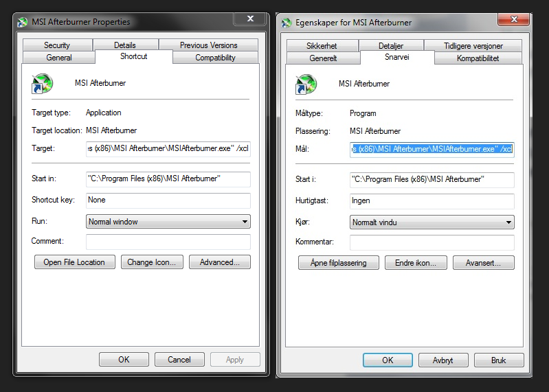Image resolution: width=549 pixels, height=392 pixels.
Task: Click the 'Plassering:' label
Action: point(313,131)
